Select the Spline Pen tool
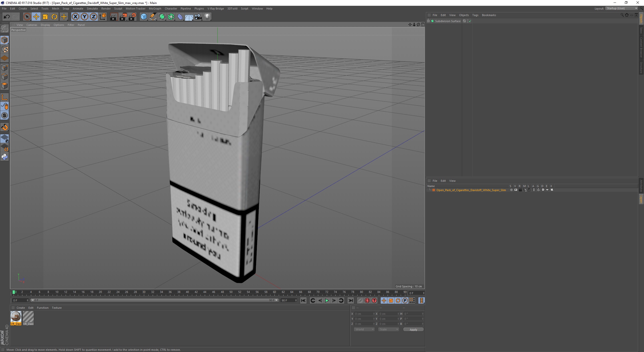644x352 pixels. click(x=153, y=17)
